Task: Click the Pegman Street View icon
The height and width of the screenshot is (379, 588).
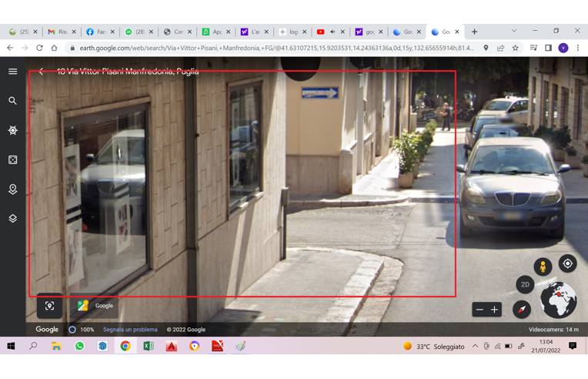Action: coord(543,267)
